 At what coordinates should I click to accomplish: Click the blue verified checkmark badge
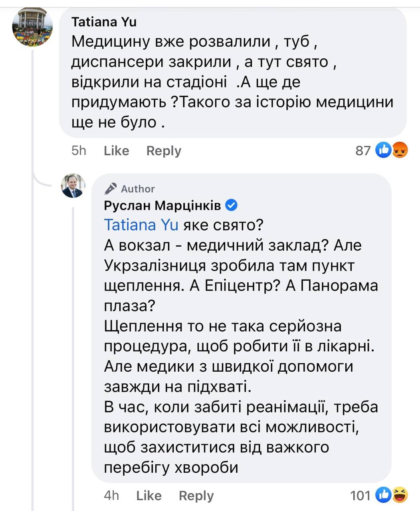(x=232, y=205)
